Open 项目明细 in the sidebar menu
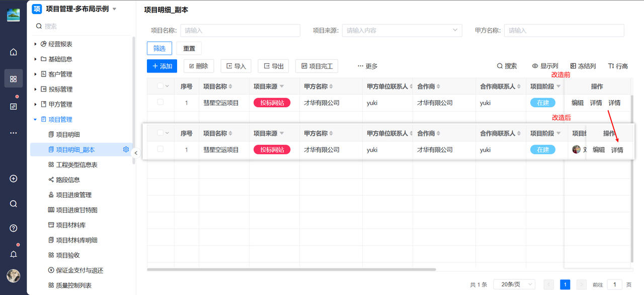The width and height of the screenshot is (644, 295). pos(67,134)
